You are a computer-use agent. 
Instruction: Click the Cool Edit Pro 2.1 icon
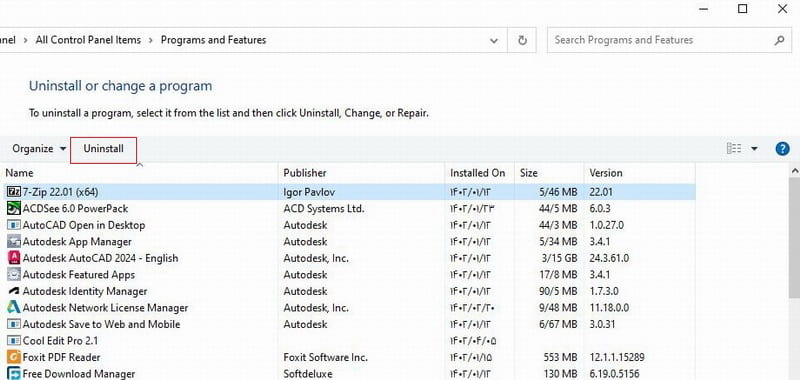click(14, 341)
